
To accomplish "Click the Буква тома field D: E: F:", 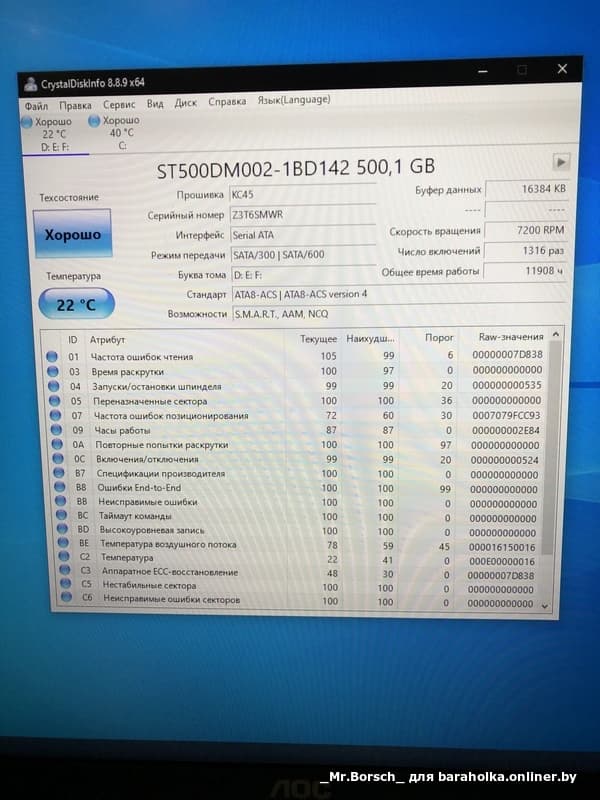I will coord(304,274).
